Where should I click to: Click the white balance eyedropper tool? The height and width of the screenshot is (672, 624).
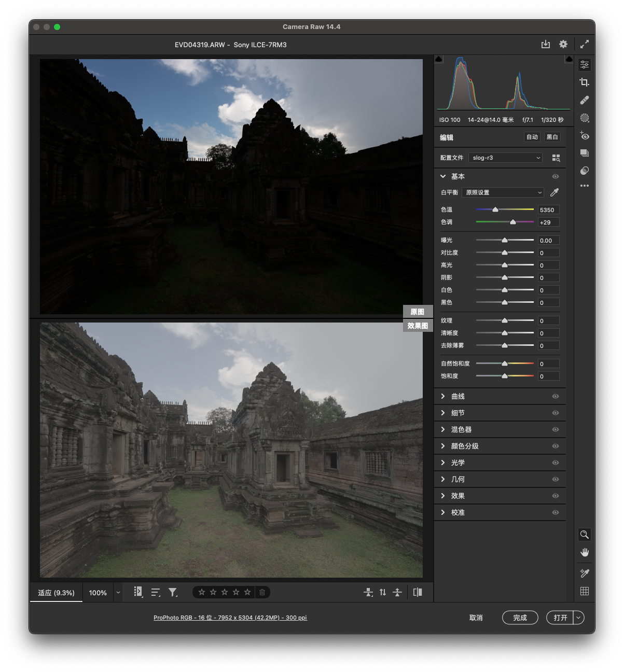click(554, 192)
